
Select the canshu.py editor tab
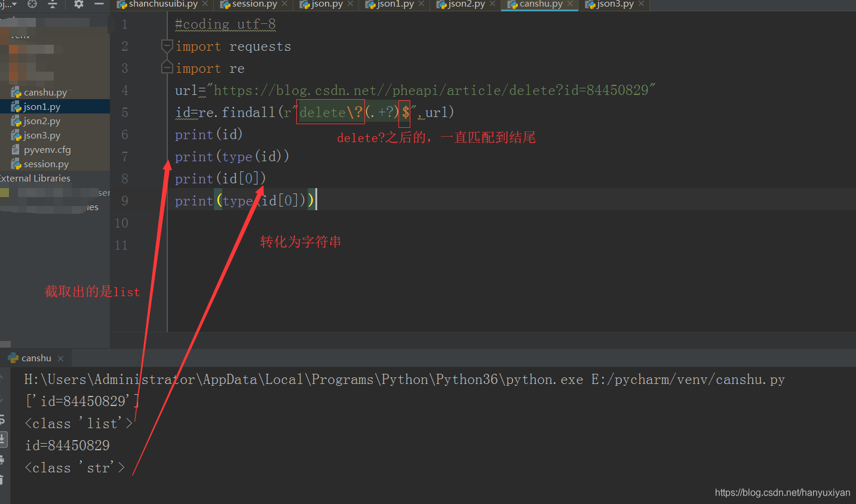pos(541,4)
